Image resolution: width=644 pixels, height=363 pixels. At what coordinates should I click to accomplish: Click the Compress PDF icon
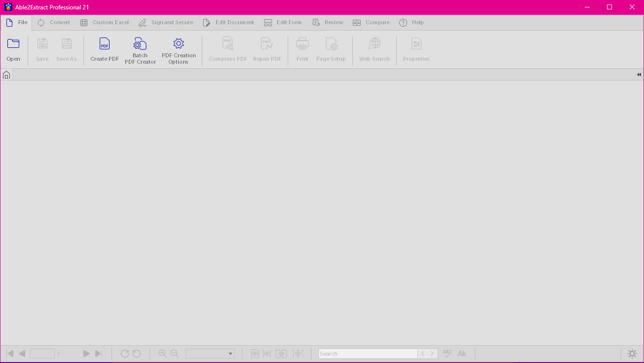[x=227, y=44]
